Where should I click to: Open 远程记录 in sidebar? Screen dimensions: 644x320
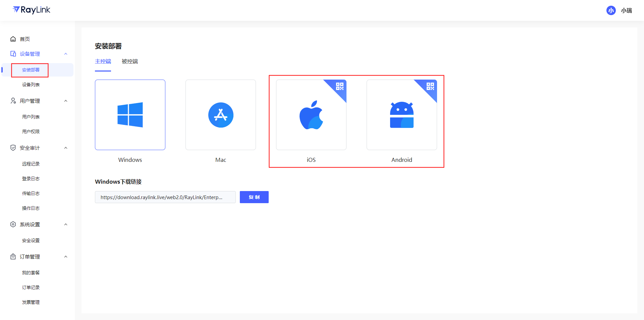pyautogui.click(x=31, y=164)
